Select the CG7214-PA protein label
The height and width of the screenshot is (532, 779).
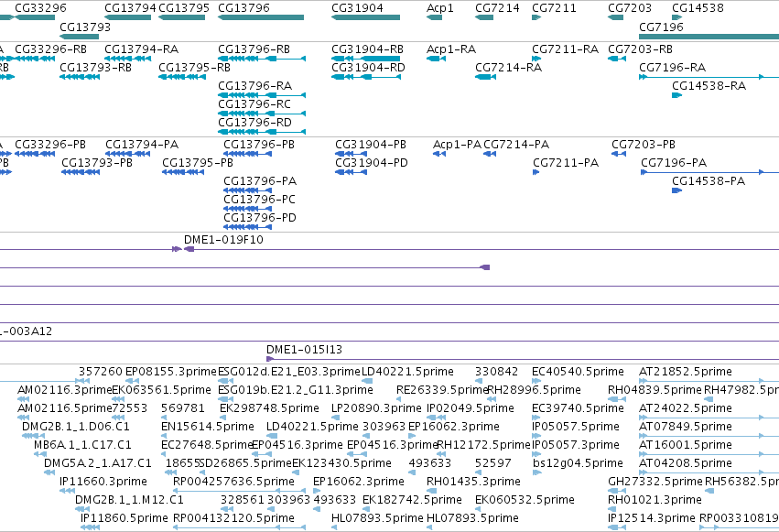click(x=516, y=145)
